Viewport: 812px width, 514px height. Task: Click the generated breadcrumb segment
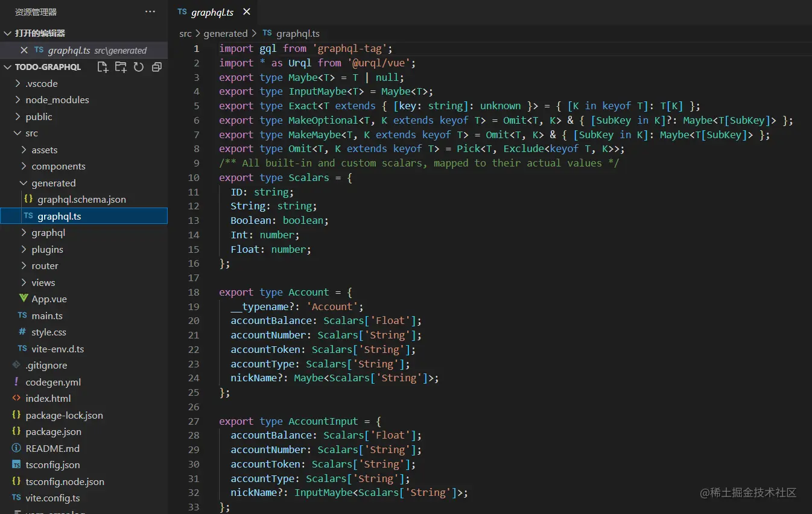(x=226, y=34)
